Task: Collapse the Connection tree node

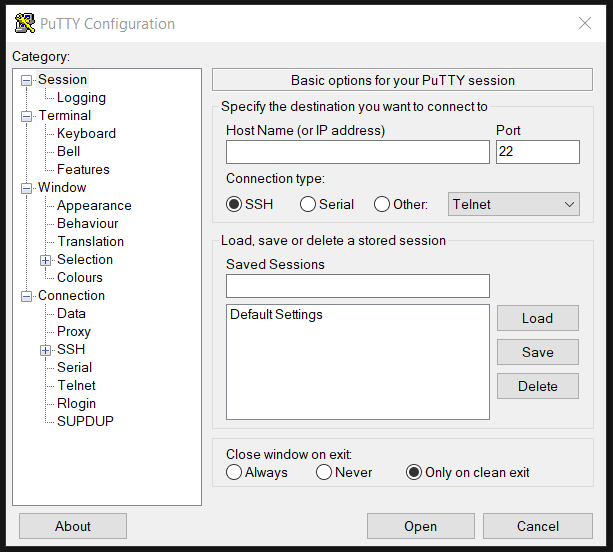Action: coord(26,296)
